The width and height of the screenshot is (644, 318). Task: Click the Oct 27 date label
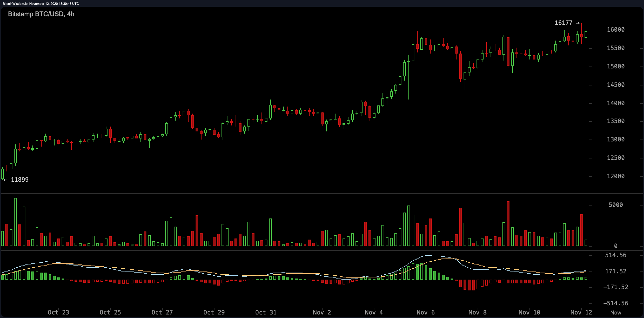162,313
